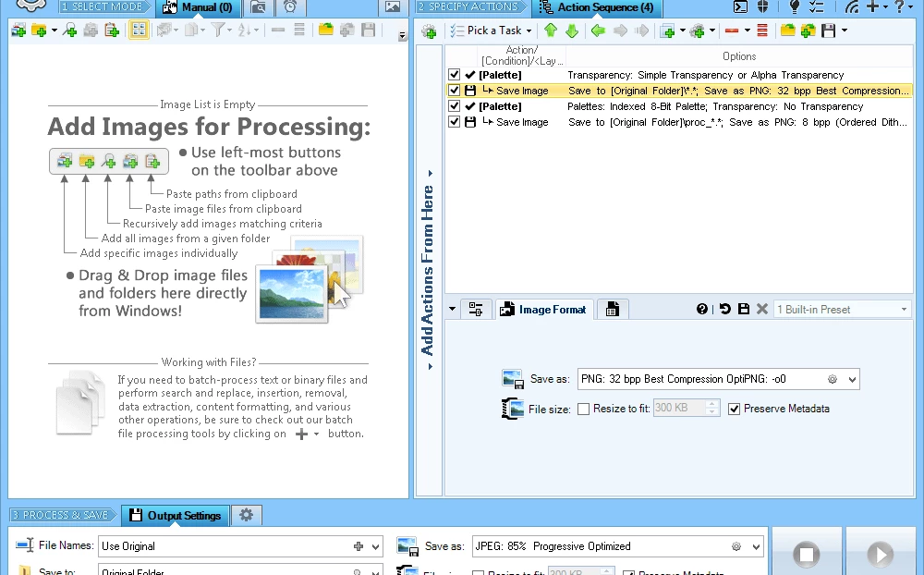Click the help question mark in options panel
Screen dimensions: 924x575
[x=702, y=310]
